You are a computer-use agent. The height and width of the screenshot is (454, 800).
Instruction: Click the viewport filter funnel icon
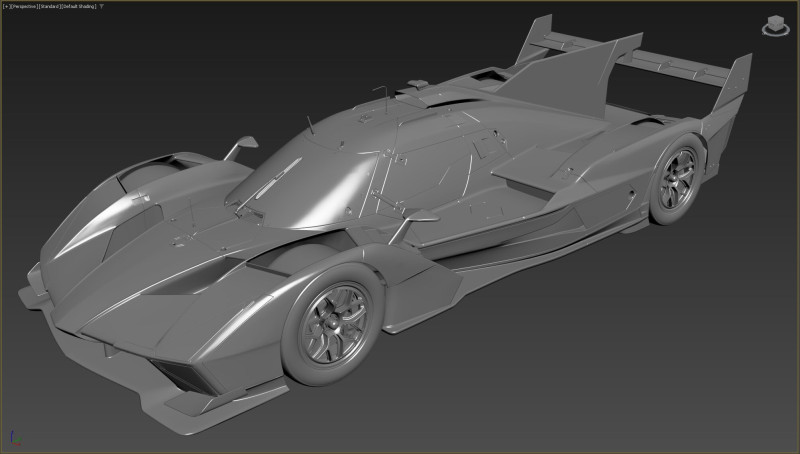[102, 7]
